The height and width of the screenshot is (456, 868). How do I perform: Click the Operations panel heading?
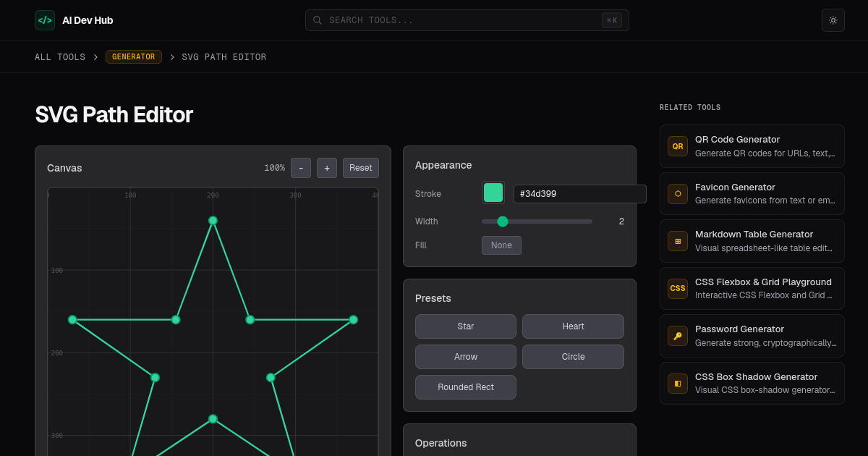tap(441, 443)
